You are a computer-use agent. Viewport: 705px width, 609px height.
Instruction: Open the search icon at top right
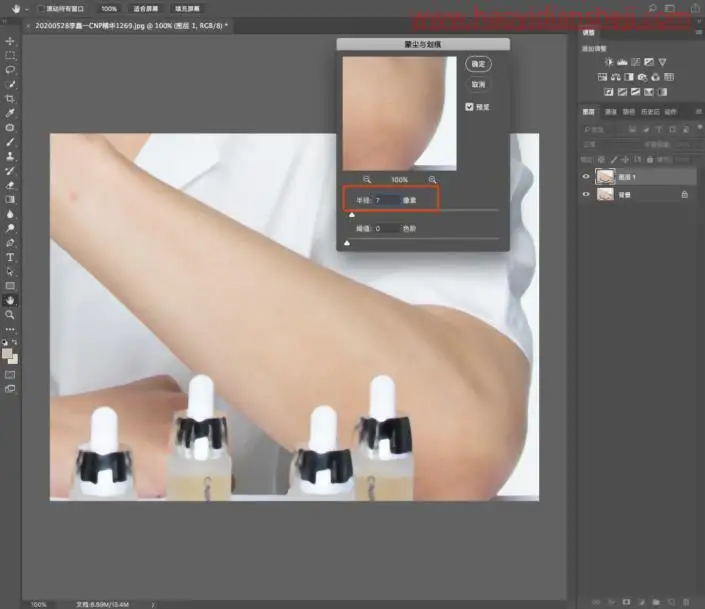[652, 8]
